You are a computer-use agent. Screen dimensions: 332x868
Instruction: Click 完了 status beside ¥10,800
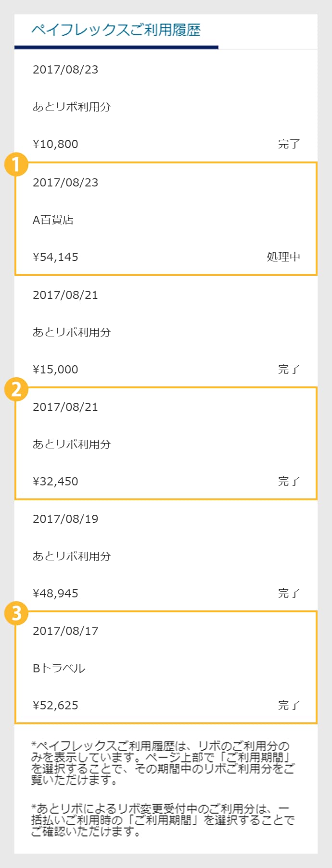click(x=289, y=144)
